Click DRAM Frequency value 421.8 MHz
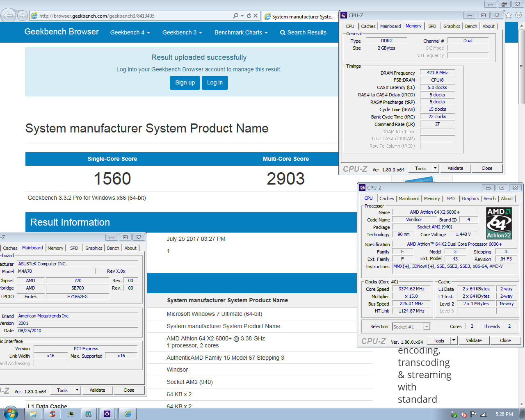The width and height of the screenshot is (525, 420). (437, 73)
